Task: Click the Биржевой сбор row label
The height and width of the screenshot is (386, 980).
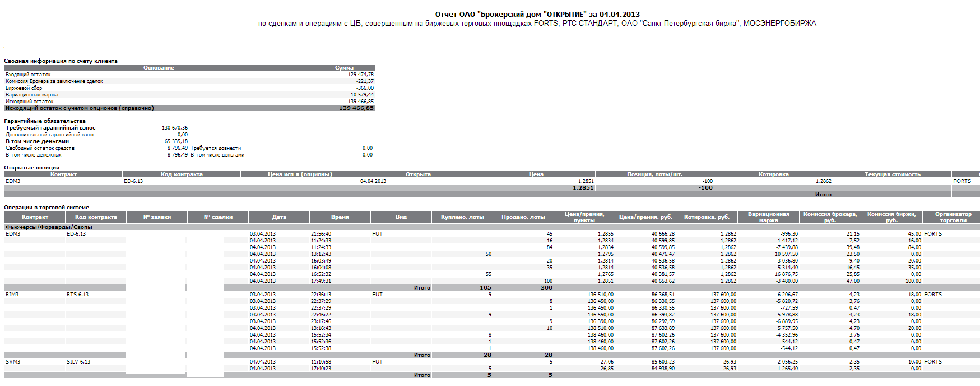Action: pyautogui.click(x=24, y=88)
